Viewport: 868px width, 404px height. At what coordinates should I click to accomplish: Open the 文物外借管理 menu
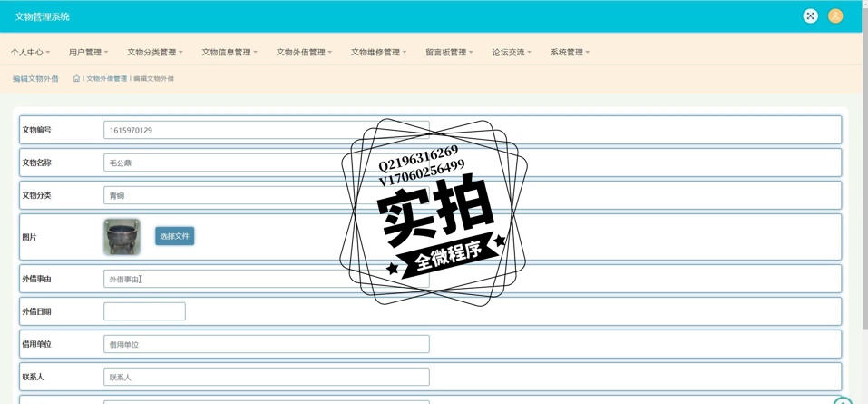coord(304,53)
